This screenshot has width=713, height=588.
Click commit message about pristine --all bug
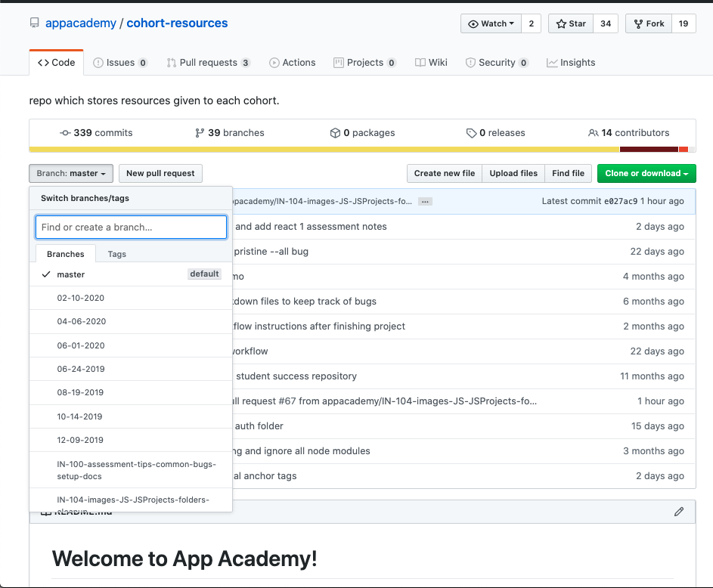[271, 251]
